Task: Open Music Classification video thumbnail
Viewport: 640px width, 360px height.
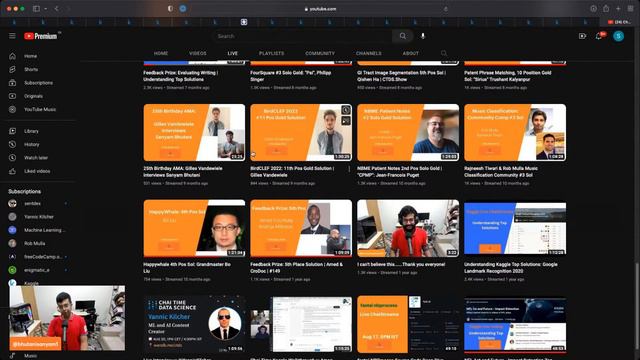Action: tap(515, 132)
